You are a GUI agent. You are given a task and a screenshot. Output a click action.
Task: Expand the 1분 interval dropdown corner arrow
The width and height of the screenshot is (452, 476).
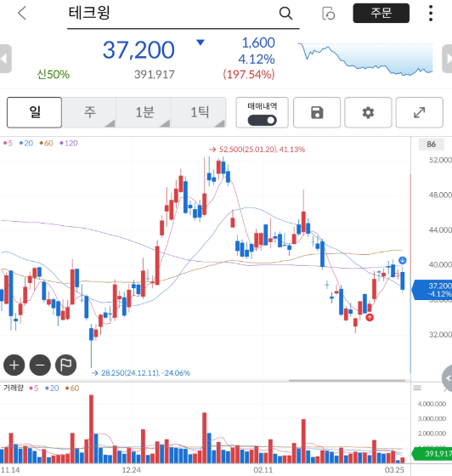pos(166,123)
